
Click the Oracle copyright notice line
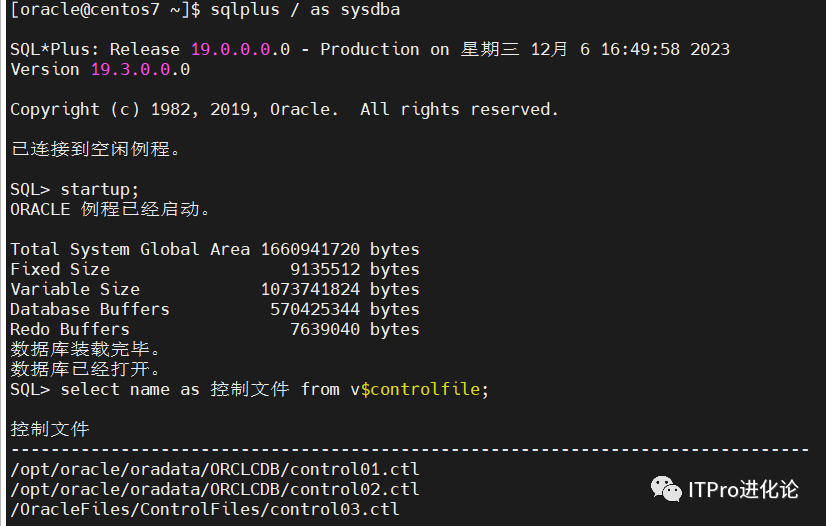284,109
